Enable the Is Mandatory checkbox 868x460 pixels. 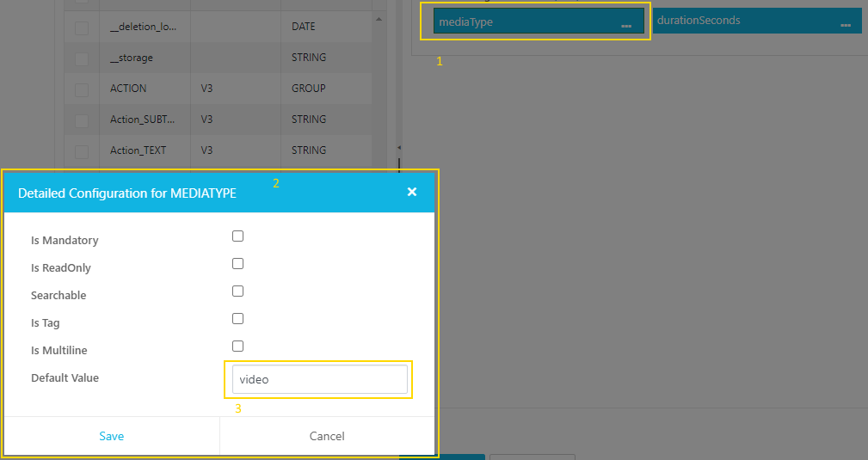coord(238,236)
